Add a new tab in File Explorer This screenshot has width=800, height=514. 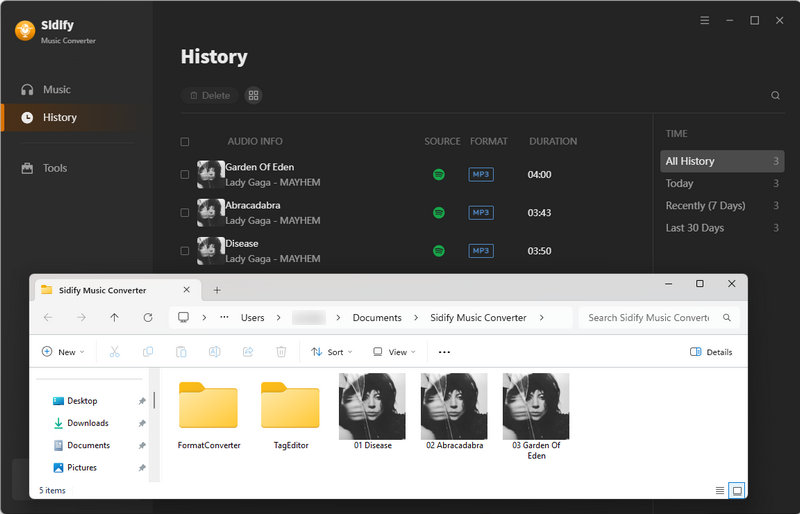tap(217, 290)
